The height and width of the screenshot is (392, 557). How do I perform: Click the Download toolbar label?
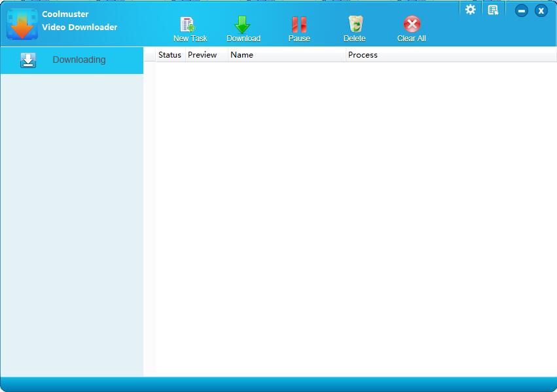[243, 38]
